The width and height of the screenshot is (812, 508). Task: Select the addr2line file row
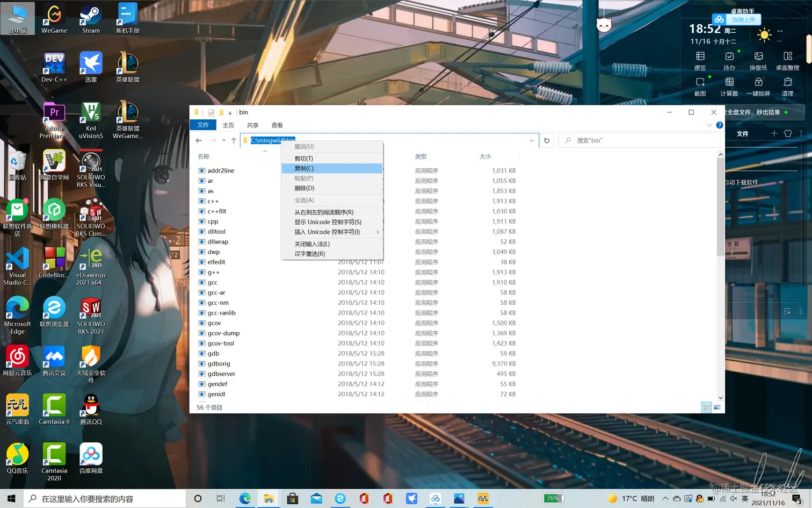[x=357, y=170]
